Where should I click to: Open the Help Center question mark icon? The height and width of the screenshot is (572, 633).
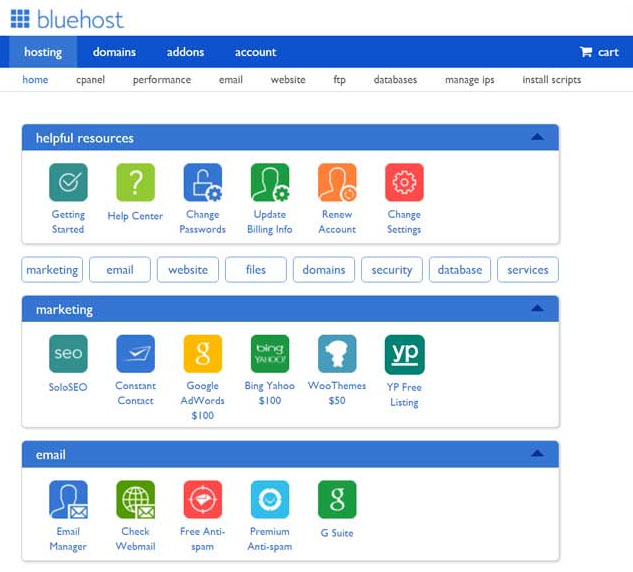click(x=135, y=182)
